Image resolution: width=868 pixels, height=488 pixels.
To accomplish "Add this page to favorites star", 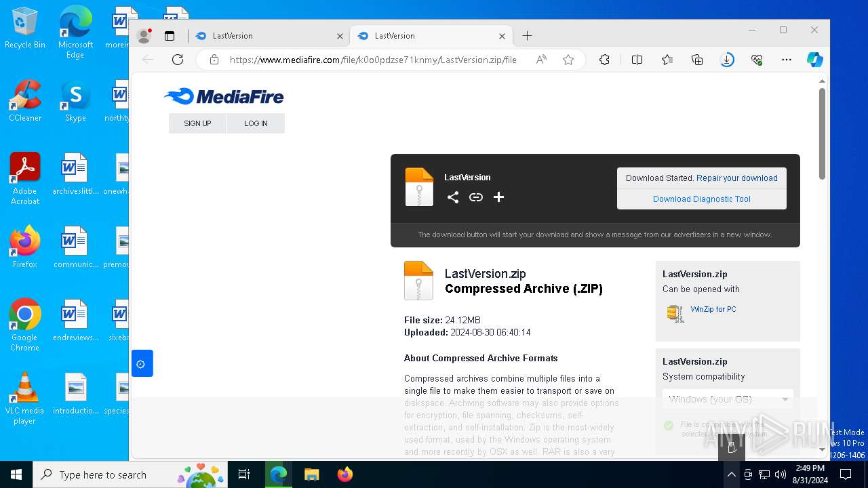I will [x=568, y=60].
